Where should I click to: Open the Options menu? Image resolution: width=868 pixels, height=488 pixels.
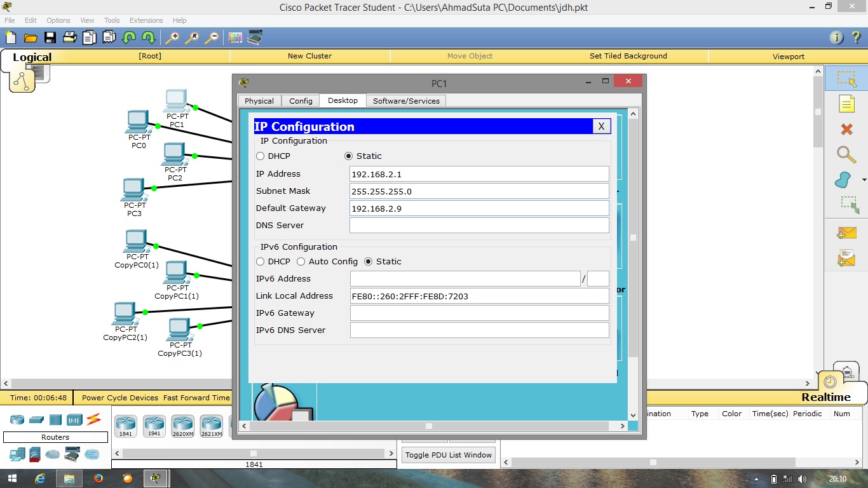point(58,20)
